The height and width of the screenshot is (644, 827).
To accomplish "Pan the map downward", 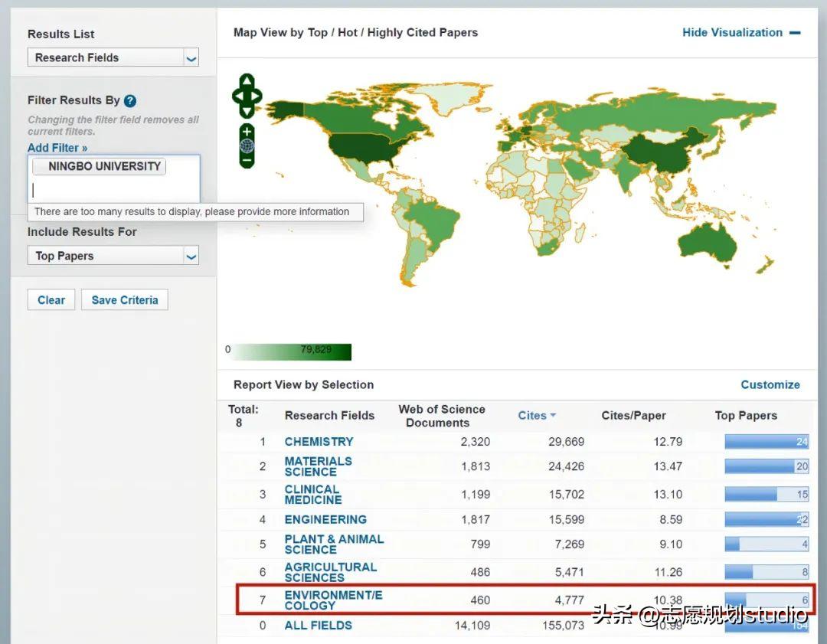I will (247, 111).
